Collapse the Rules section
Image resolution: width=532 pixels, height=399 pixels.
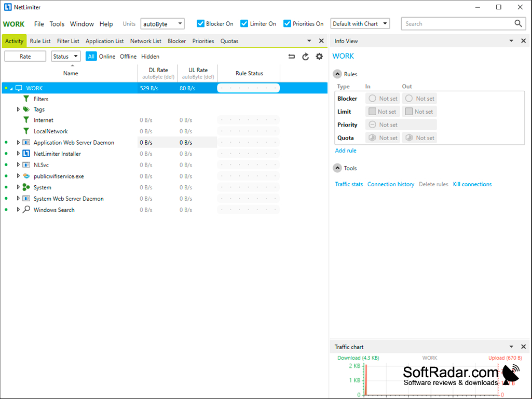(x=337, y=74)
